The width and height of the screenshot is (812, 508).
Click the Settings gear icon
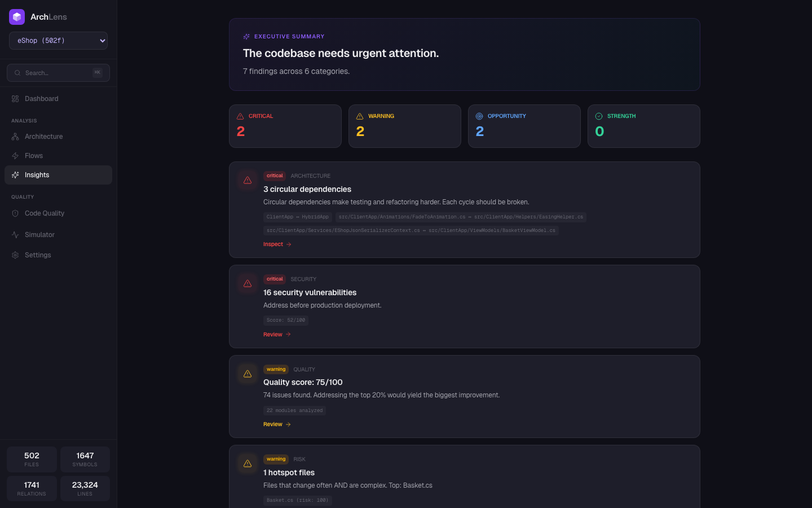pos(15,255)
